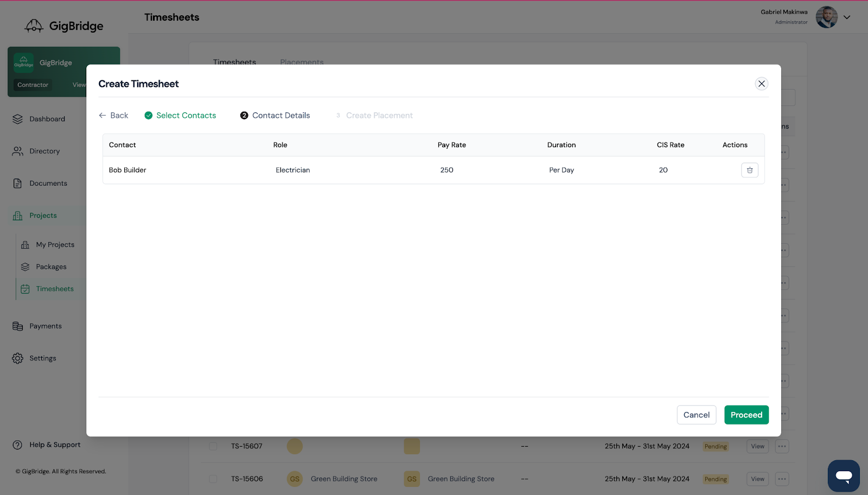Click the Proceed button

[746, 415]
